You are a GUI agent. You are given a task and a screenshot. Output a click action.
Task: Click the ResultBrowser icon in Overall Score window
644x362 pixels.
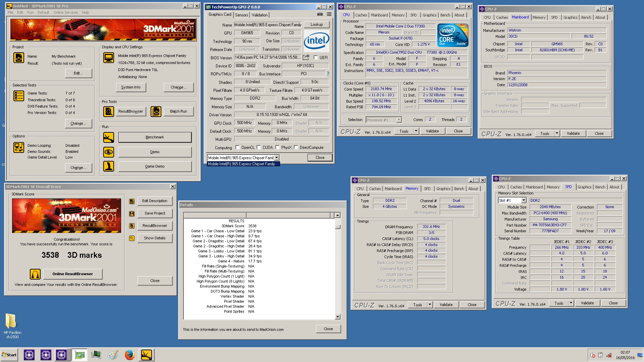point(132,226)
